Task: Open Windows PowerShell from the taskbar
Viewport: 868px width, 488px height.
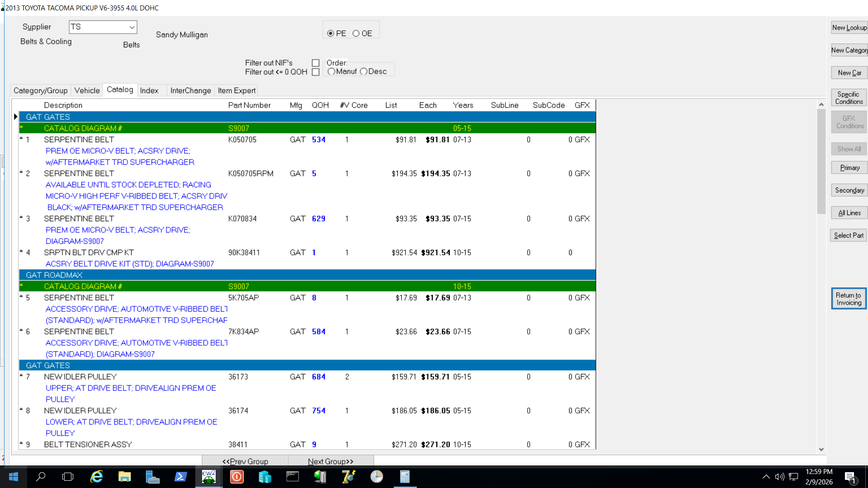Action: [180, 477]
